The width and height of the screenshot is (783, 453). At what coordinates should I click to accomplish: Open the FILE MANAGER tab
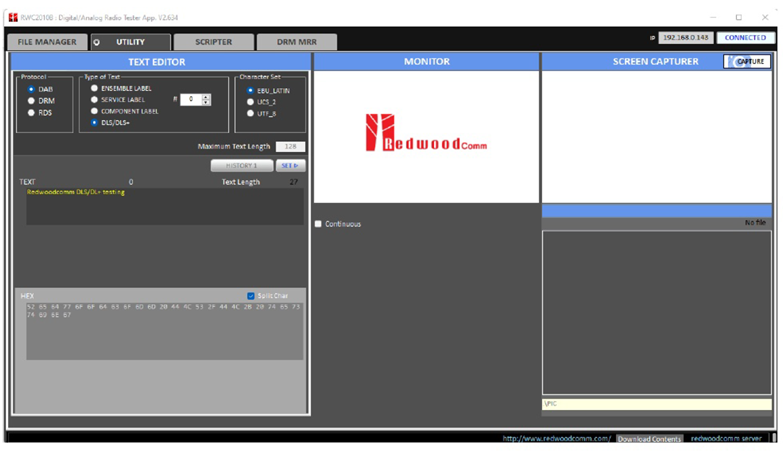[x=47, y=42]
